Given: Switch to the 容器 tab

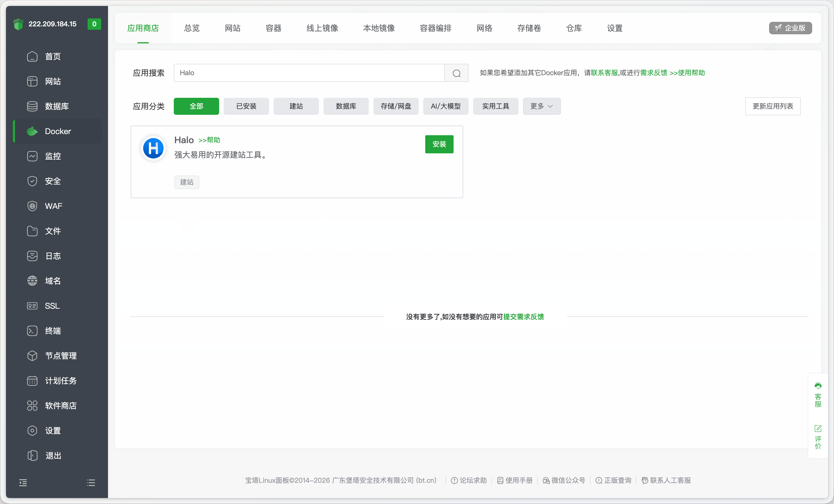Looking at the screenshot, I should [x=273, y=28].
